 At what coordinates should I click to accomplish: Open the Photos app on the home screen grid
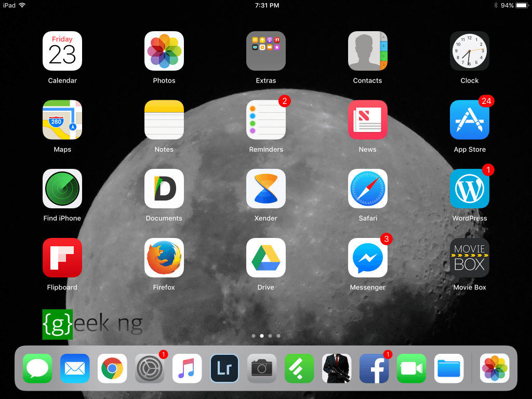pos(164,51)
